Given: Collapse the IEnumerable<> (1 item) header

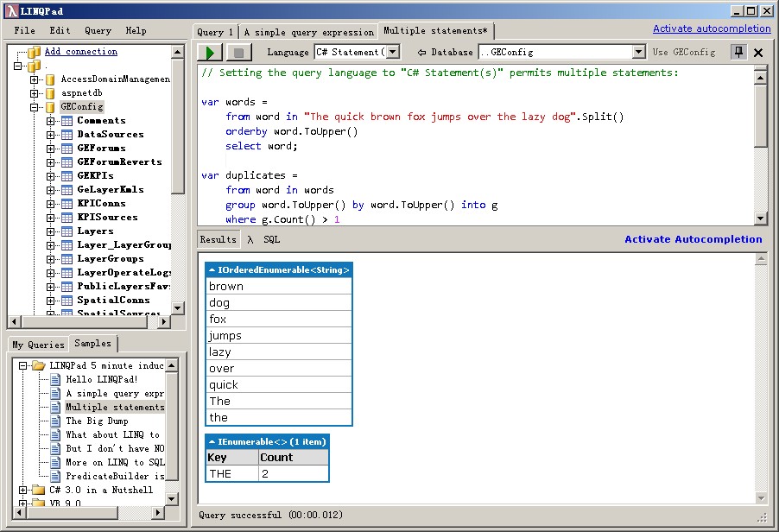Looking at the screenshot, I should (212, 441).
